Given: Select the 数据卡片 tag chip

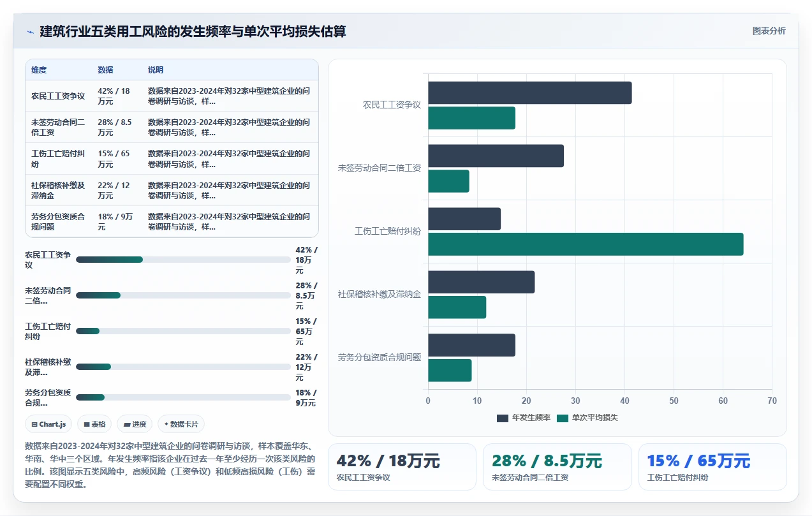Looking at the screenshot, I should [181, 424].
